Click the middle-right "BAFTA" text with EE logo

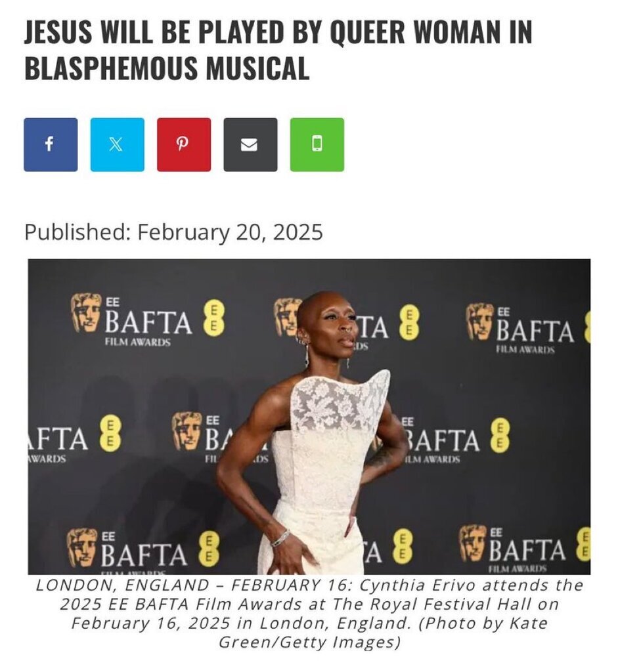pos(443,440)
